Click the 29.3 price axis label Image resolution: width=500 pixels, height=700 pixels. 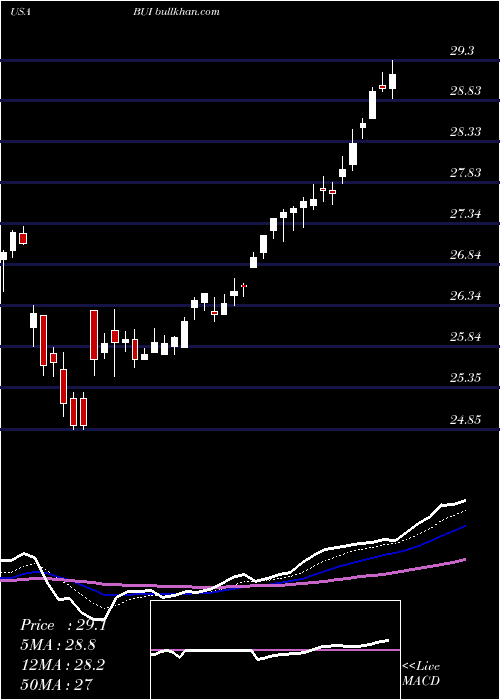462,51
